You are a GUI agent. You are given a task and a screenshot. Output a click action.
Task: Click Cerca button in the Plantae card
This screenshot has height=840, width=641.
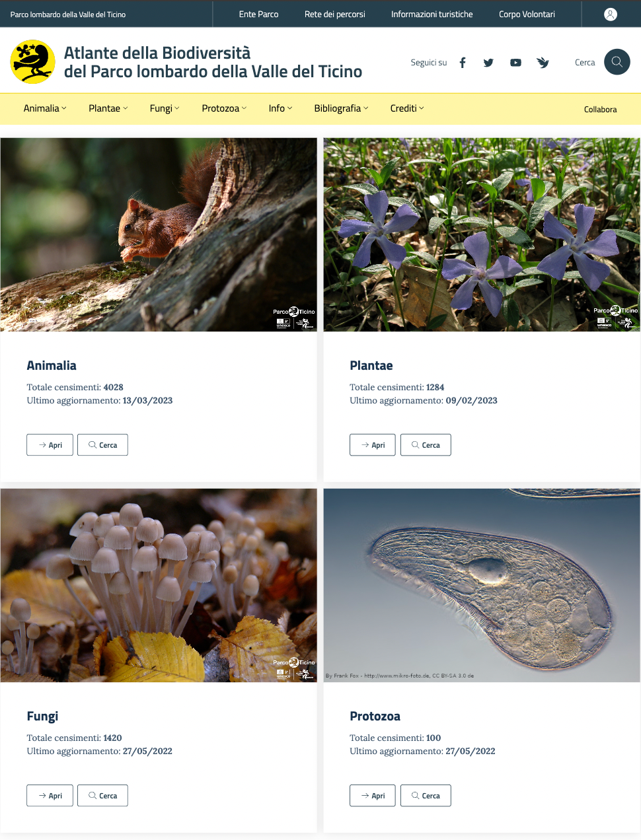tap(426, 445)
